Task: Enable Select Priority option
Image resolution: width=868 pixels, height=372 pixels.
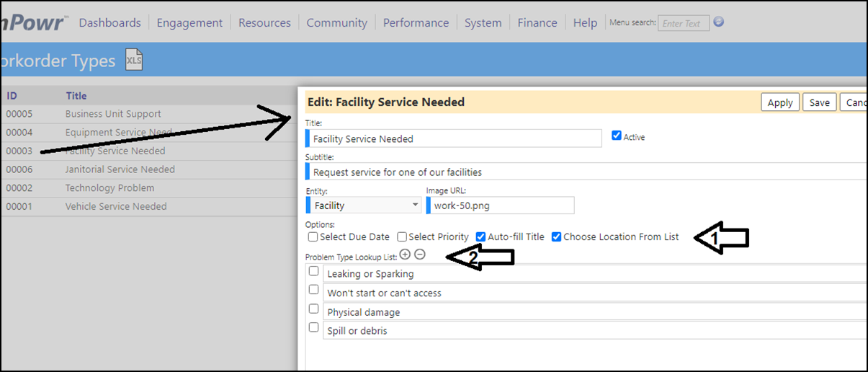Action: point(403,236)
